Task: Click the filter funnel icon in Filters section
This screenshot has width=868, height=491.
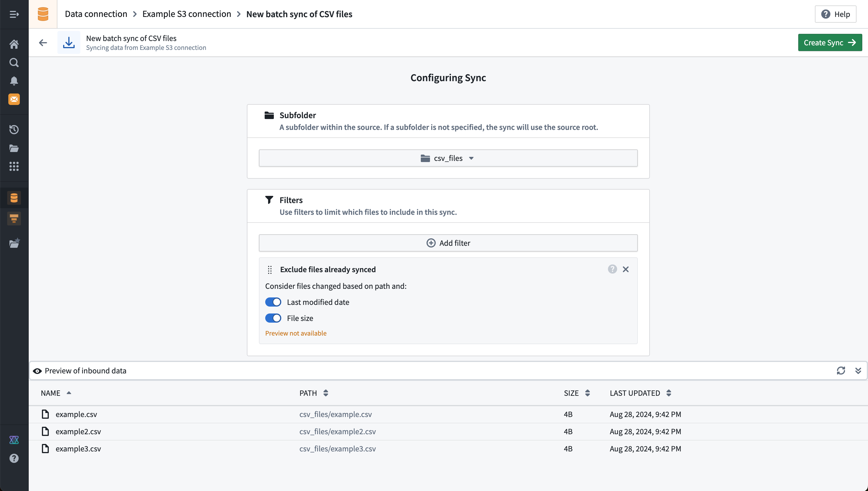Action: pyautogui.click(x=269, y=200)
